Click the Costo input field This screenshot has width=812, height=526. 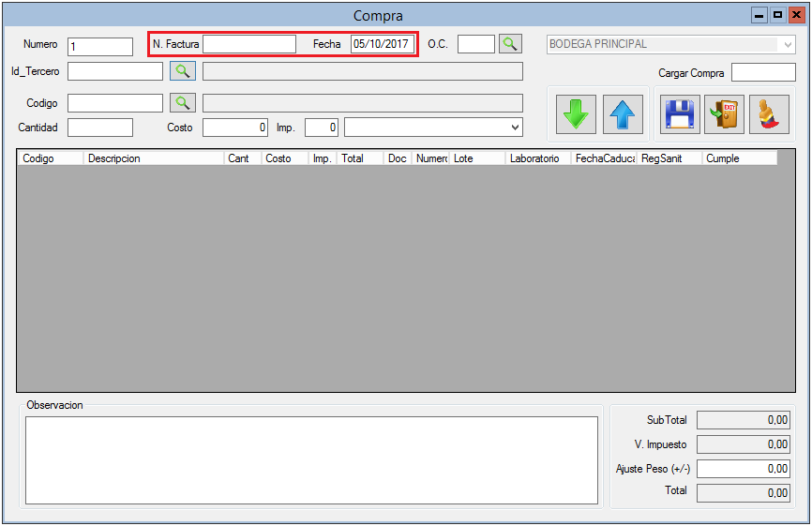click(235, 128)
